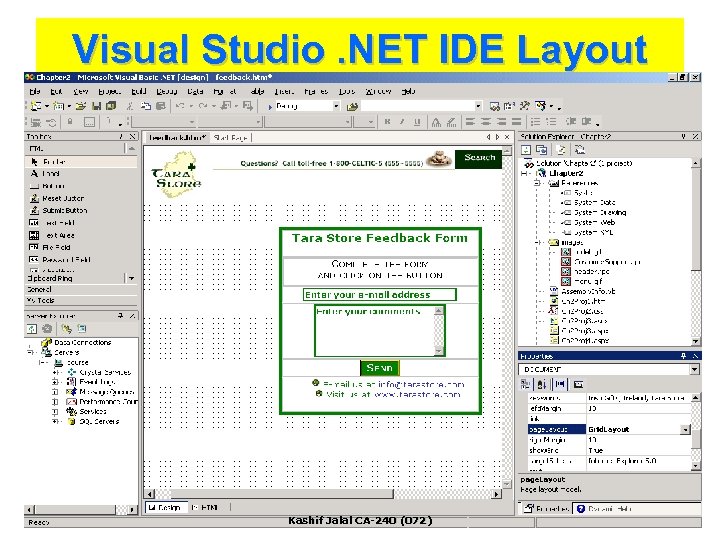This screenshot has height=540, width=720.
Task: Click the green Search button on page
Action: point(479,158)
